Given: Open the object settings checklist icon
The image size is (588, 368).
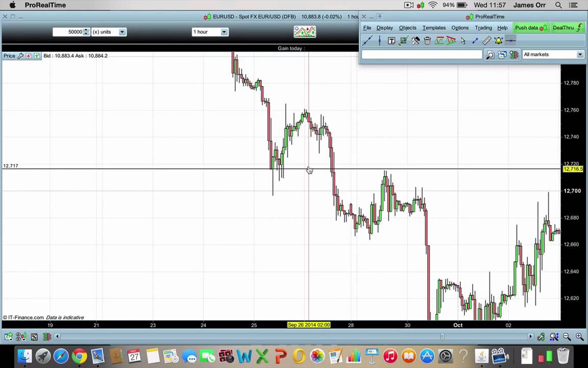Looking at the screenshot, I should click(x=403, y=40).
